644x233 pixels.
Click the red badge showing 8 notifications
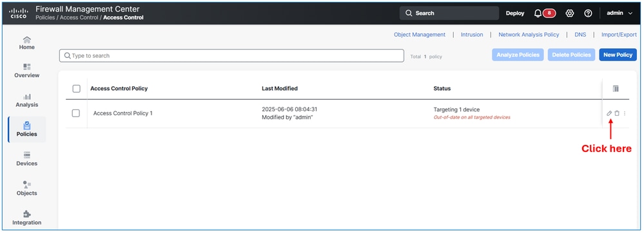tap(549, 13)
